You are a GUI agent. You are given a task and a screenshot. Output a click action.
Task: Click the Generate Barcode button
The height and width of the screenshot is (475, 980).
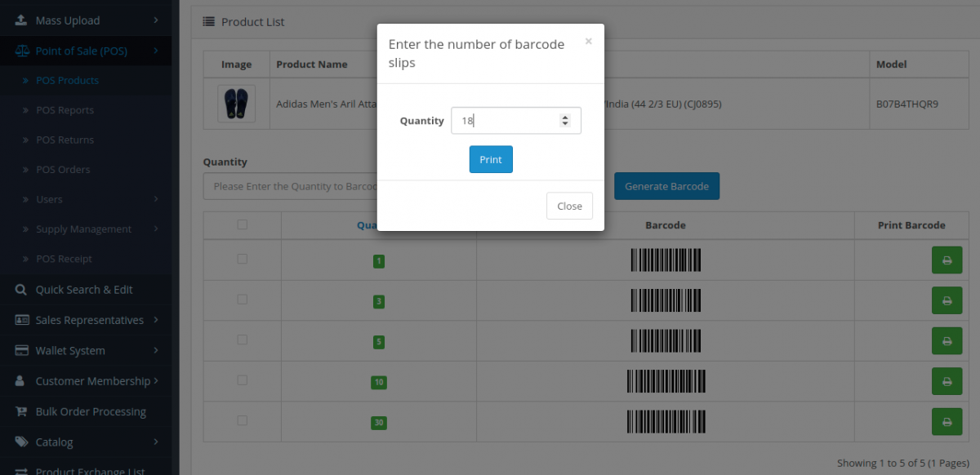pyautogui.click(x=666, y=186)
